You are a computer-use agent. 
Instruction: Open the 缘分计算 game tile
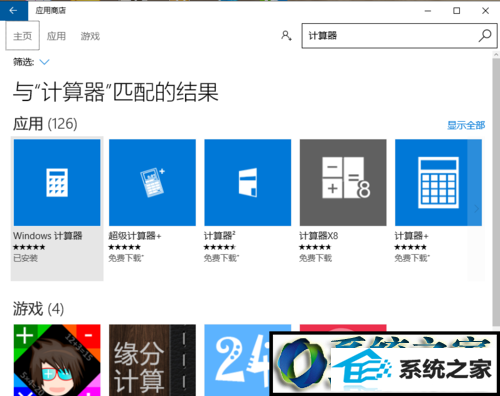click(152, 360)
